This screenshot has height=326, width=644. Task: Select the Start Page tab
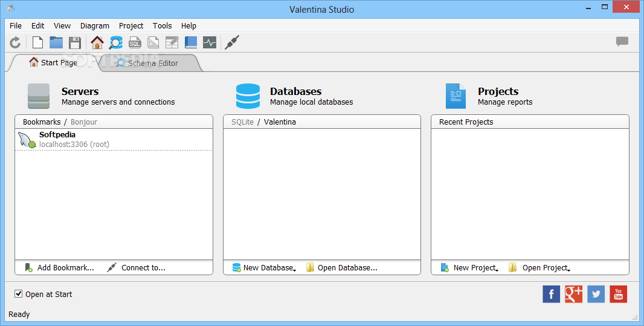click(x=53, y=62)
